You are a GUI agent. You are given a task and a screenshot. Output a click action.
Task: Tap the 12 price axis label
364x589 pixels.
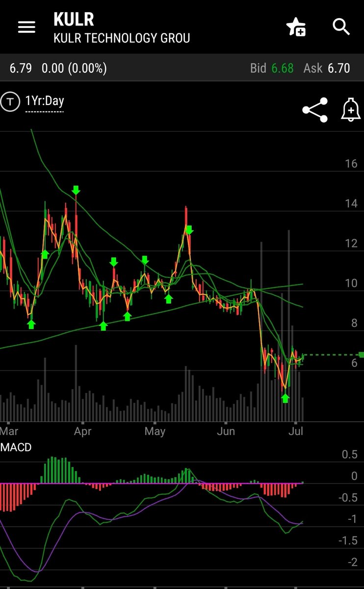tap(351, 243)
